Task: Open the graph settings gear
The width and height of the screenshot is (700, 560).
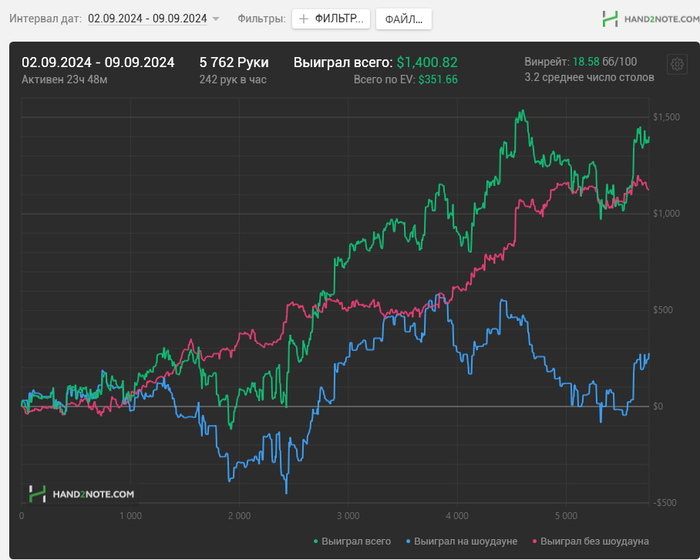Action: coord(676,66)
